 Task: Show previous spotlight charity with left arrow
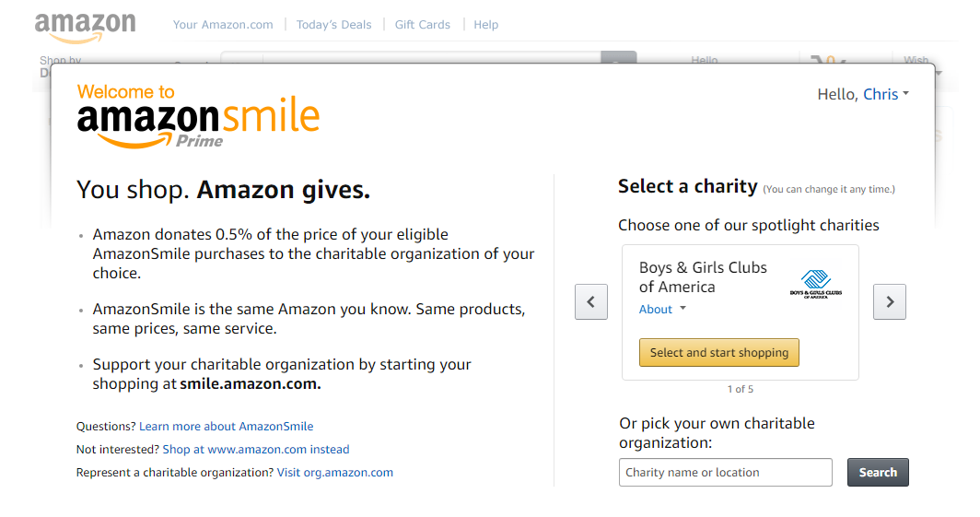coord(591,302)
